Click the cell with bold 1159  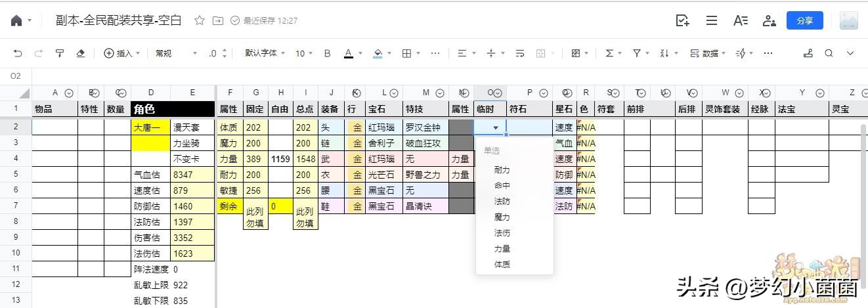pos(280,159)
